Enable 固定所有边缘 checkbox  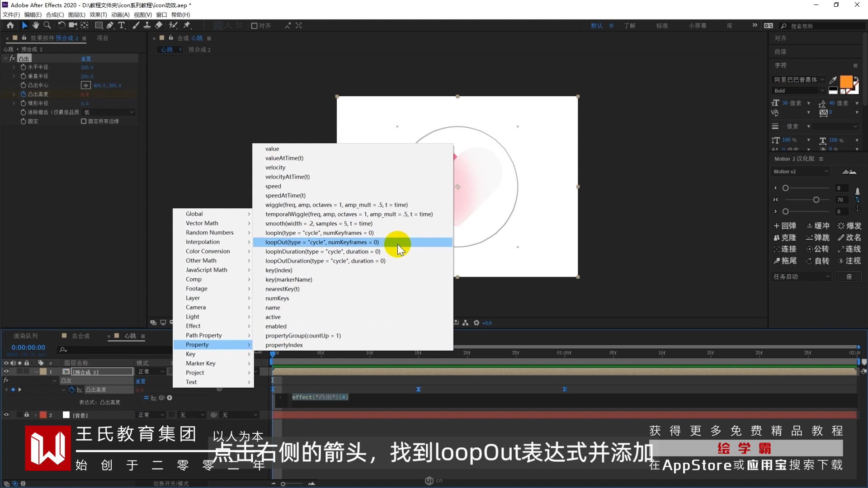coord(84,121)
